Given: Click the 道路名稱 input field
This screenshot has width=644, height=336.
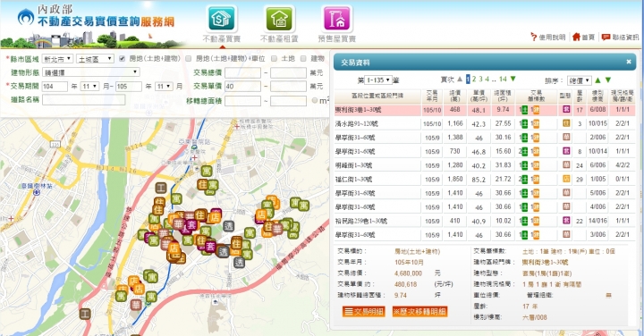Looking at the screenshot, I should click(x=84, y=100).
